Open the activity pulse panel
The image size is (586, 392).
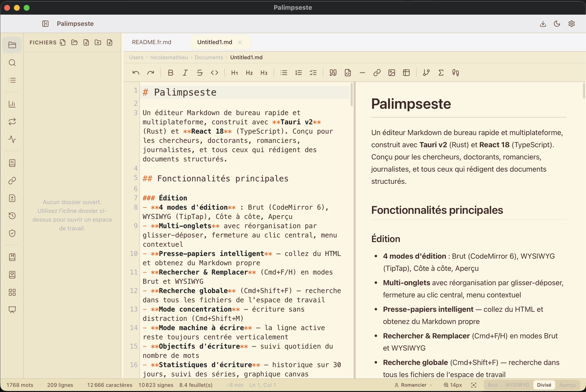pyautogui.click(x=12, y=139)
